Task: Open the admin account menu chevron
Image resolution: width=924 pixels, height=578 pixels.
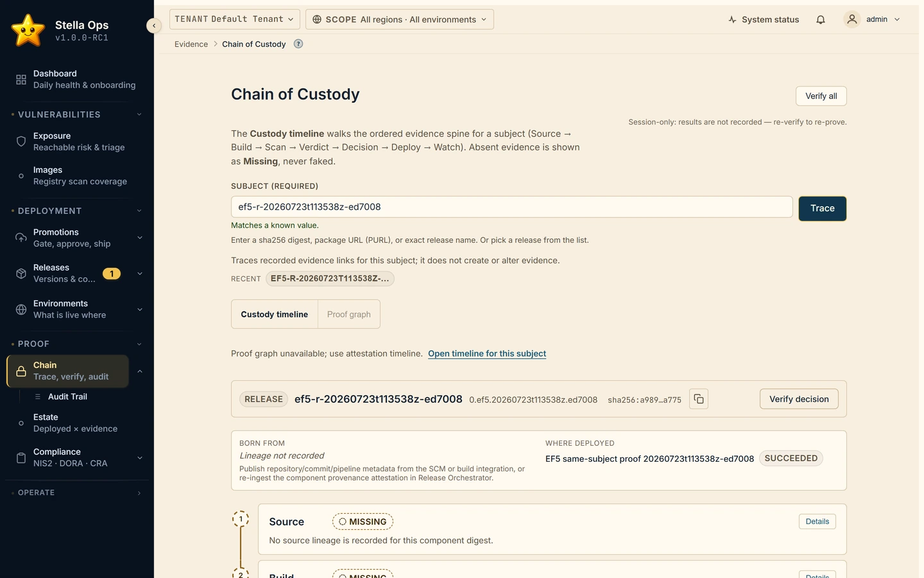Action: (897, 19)
